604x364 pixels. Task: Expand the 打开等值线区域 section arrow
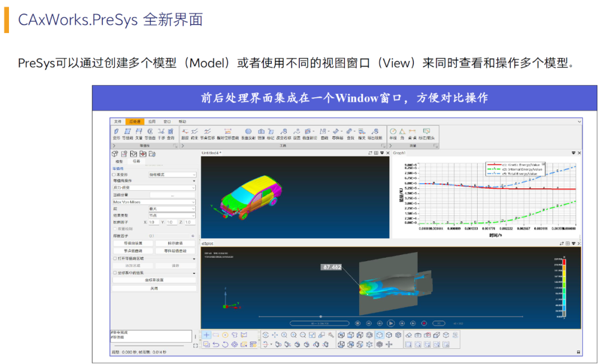click(x=194, y=259)
